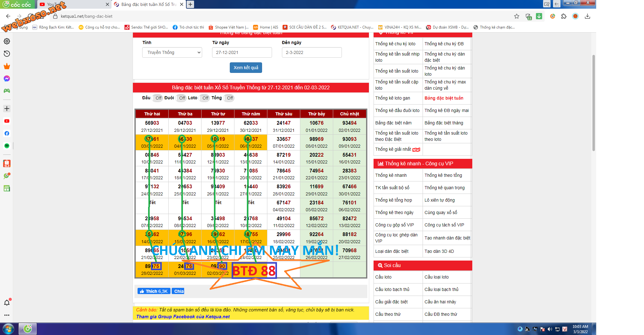Open Rồng Bạch Kim bookmark
This screenshot has width=644, height=335.
pyautogui.click(x=53, y=27)
